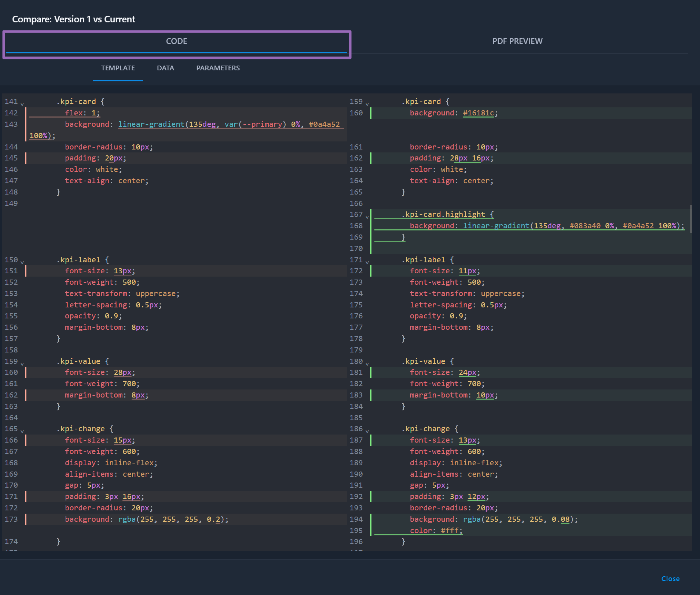Click the linear-gradient value on line 168
700x595 pixels.
[x=497, y=226]
